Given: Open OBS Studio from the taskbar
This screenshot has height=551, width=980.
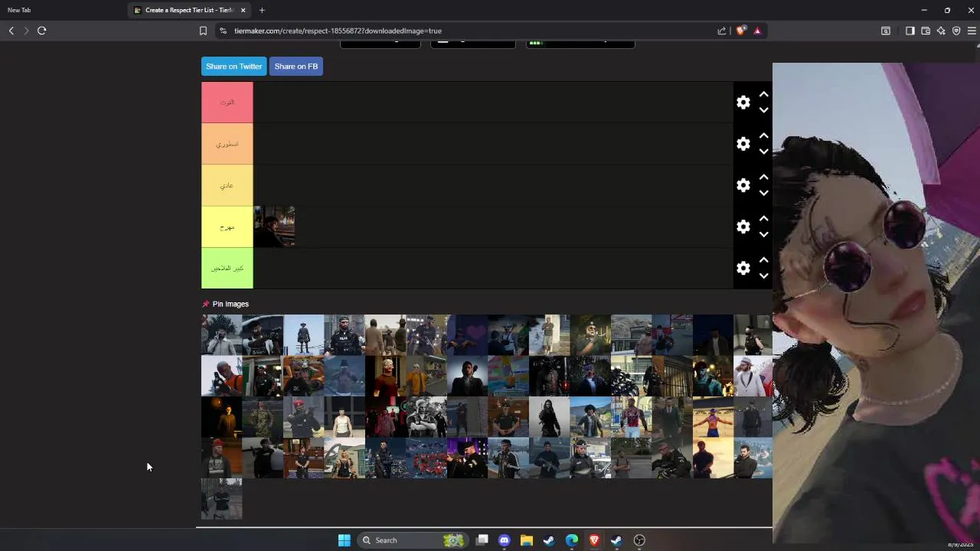Looking at the screenshot, I should tap(639, 540).
